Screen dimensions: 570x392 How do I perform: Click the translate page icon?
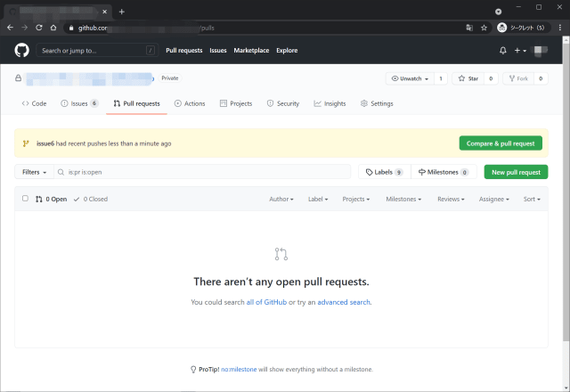(x=469, y=28)
